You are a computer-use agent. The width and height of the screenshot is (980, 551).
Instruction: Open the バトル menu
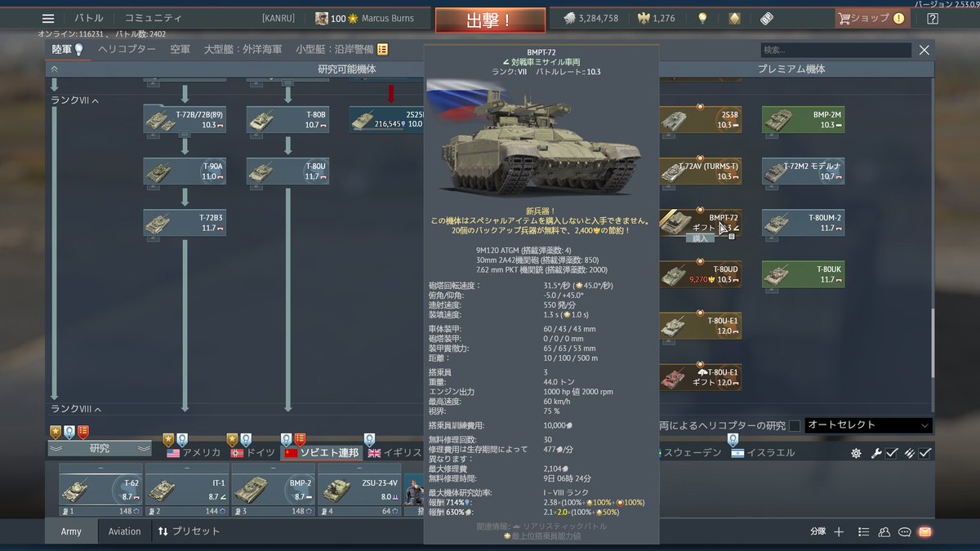pyautogui.click(x=89, y=18)
